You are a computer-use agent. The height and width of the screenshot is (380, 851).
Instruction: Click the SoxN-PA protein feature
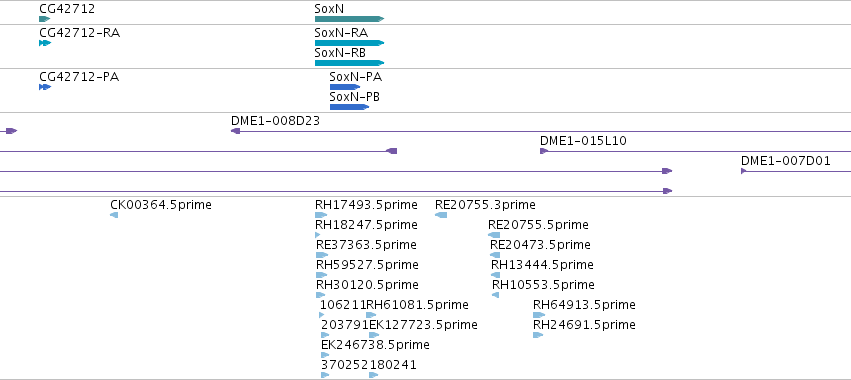345,87
